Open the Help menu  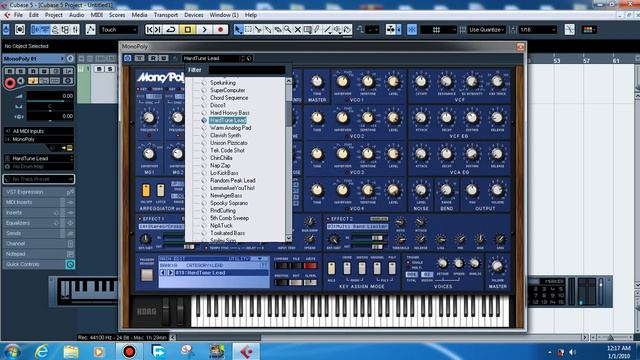pos(251,15)
